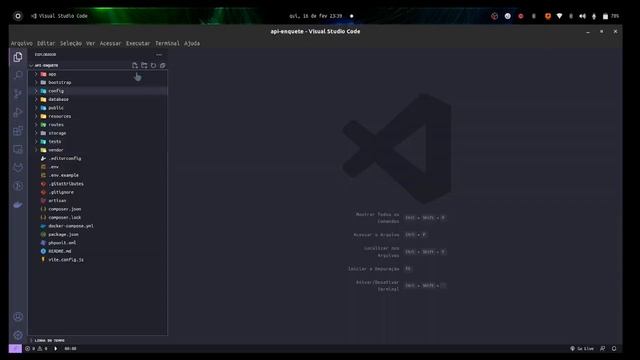Open the Terminal menu
This screenshot has height=360, width=640.
pyautogui.click(x=167, y=43)
